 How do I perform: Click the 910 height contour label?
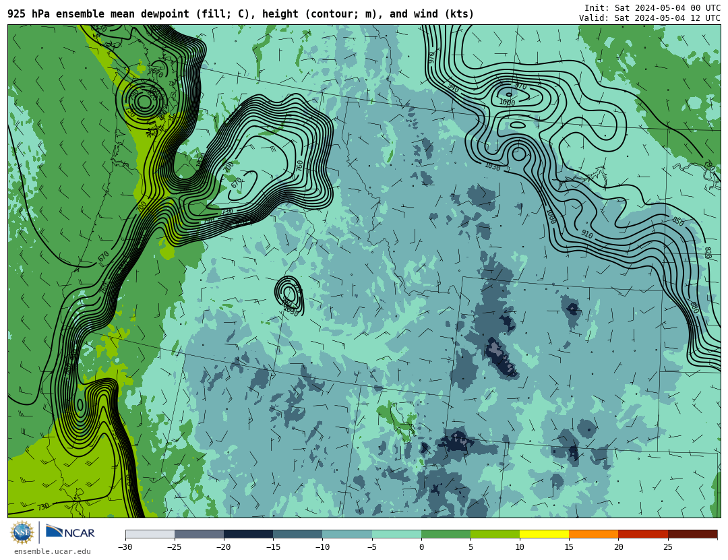(587, 235)
